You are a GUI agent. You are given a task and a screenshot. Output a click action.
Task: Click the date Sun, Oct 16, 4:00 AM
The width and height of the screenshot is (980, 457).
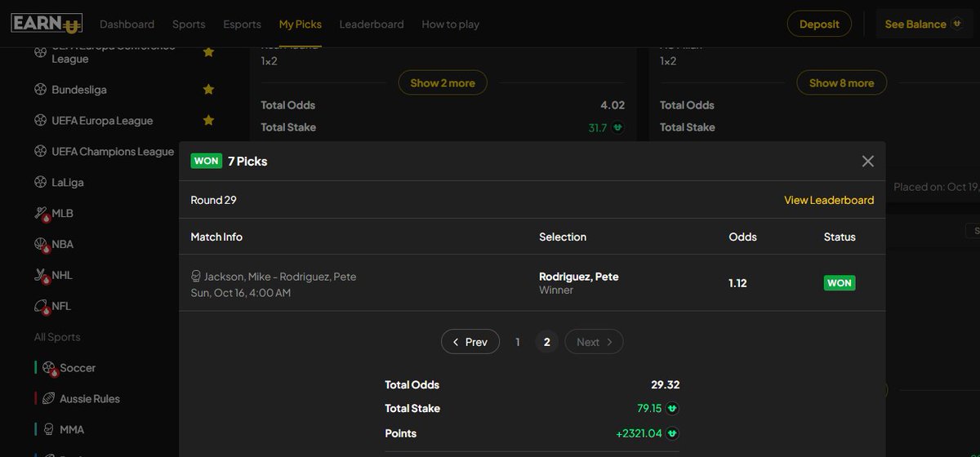(241, 293)
